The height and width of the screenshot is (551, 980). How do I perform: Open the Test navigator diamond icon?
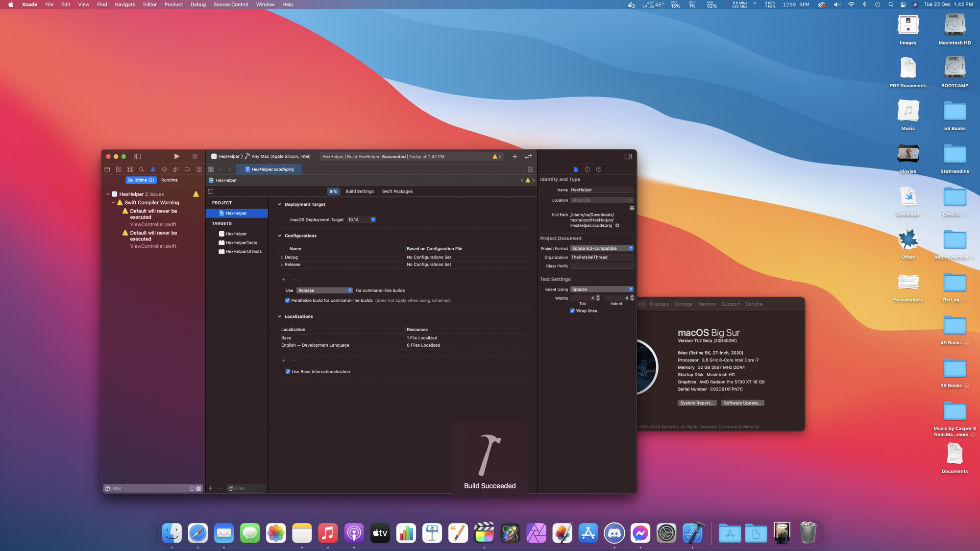click(165, 169)
